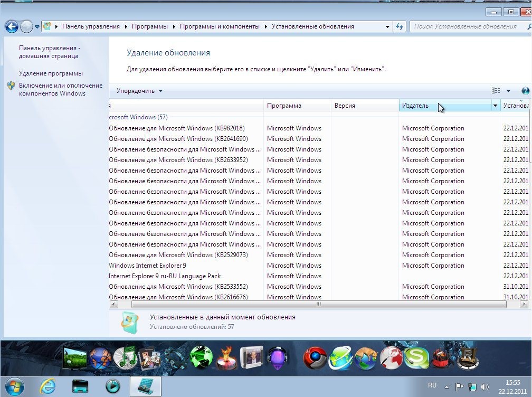This screenshot has height=397, width=532.
Task: Collapse the 'Microsoft Windows (57)' group header
Action: click(x=138, y=117)
